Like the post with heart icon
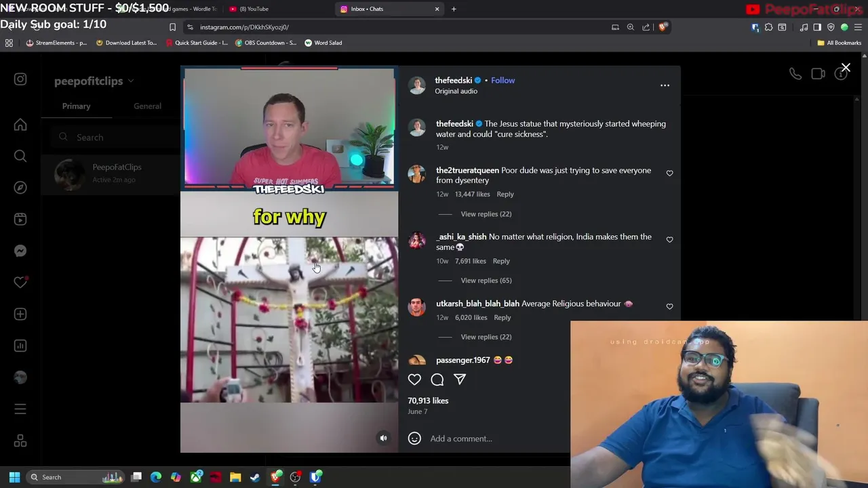The height and width of the screenshot is (488, 868). click(414, 380)
